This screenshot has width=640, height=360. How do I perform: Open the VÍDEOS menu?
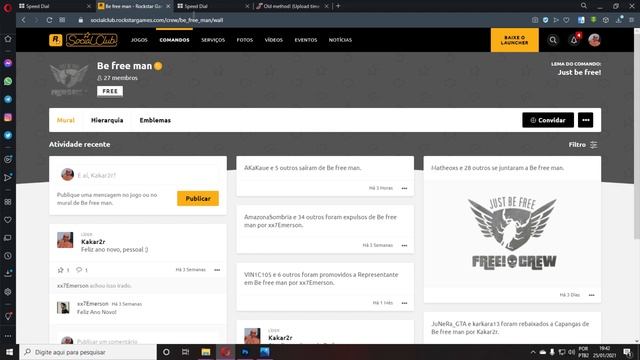pos(273,40)
